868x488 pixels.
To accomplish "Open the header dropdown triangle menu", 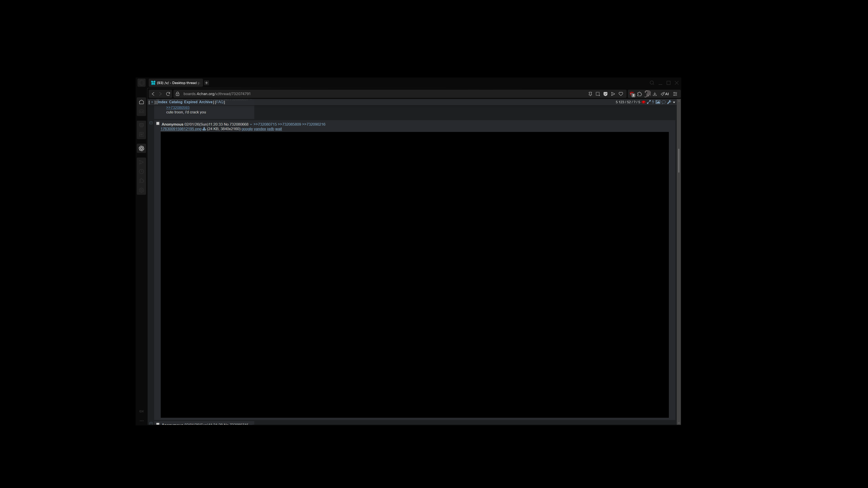I will pyautogui.click(x=674, y=102).
